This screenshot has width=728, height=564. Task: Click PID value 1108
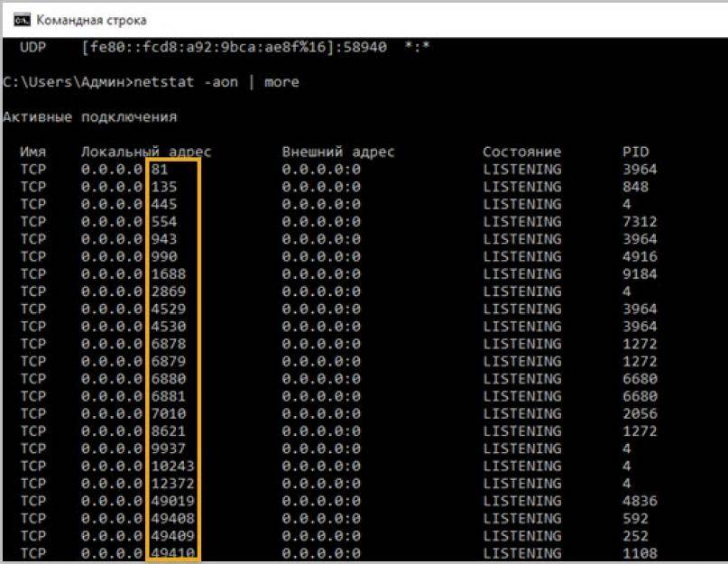coord(640,553)
